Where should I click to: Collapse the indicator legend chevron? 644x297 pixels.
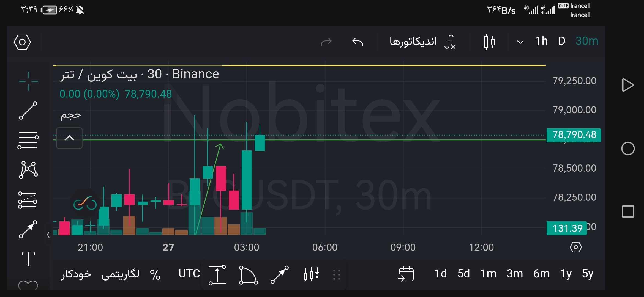pyautogui.click(x=69, y=138)
